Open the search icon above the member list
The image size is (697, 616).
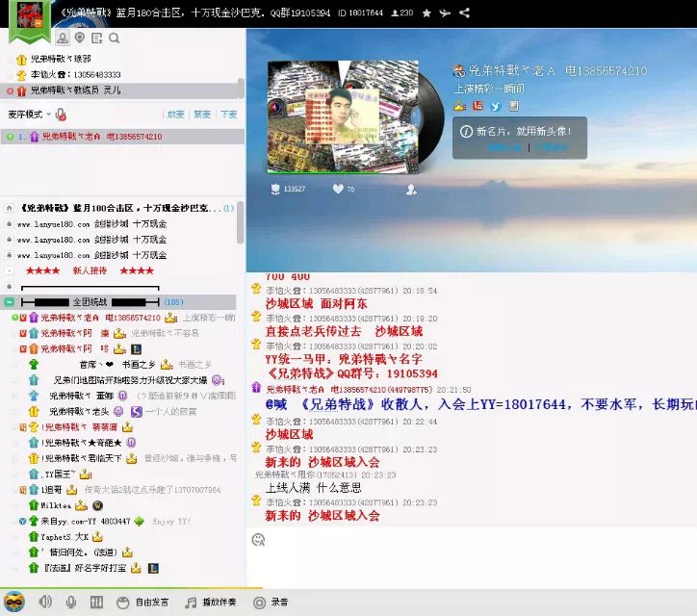click(115, 38)
